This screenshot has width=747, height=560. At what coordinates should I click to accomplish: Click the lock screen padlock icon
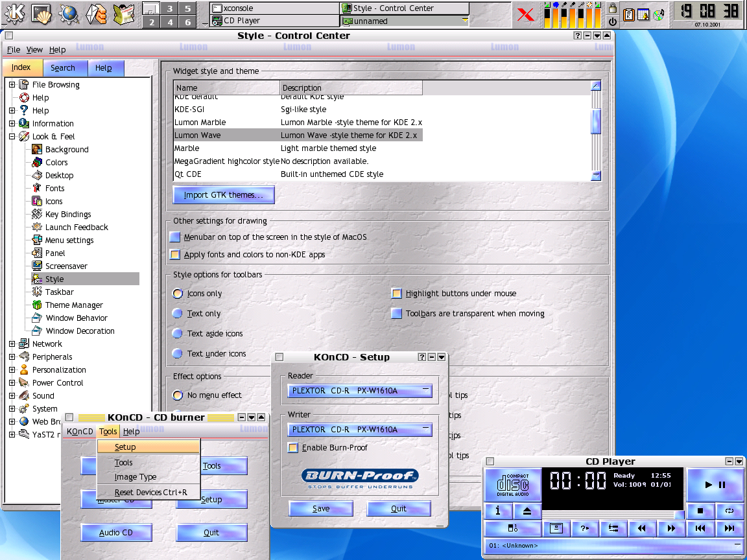pos(613,8)
